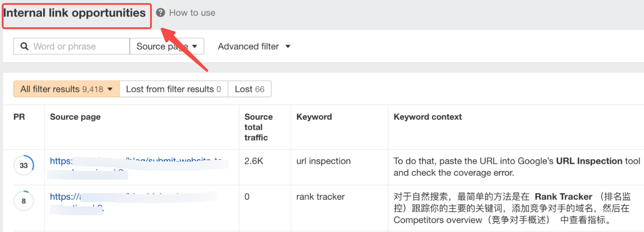The height and width of the screenshot is (232, 644).
Task: Click the Internal link opportunities heading
Action: pyautogui.click(x=75, y=13)
